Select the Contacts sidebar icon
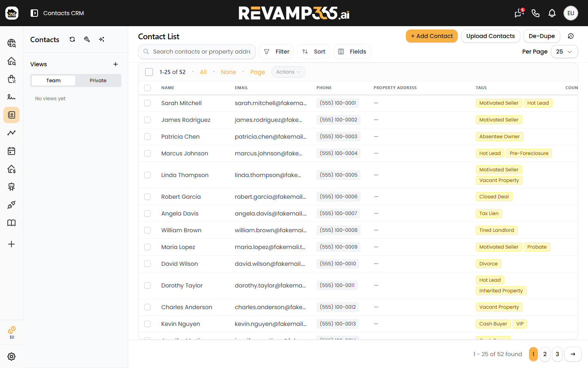The image size is (588, 368). tap(11, 115)
